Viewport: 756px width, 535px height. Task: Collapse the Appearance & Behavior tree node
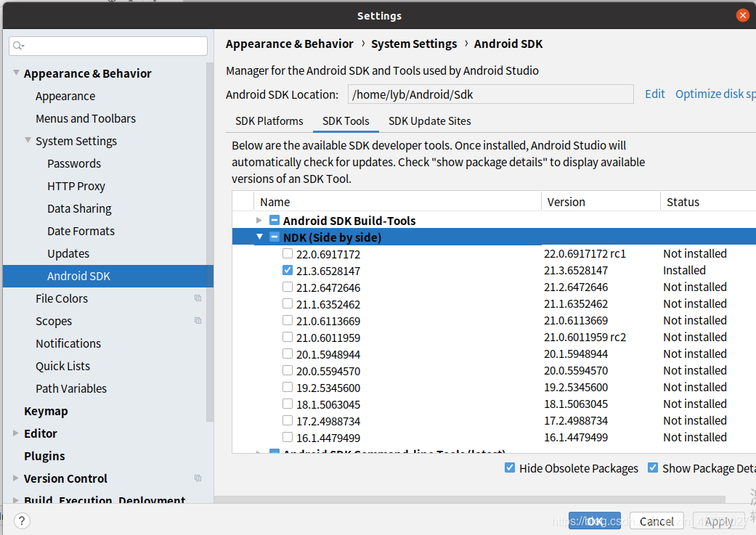pos(17,73)
